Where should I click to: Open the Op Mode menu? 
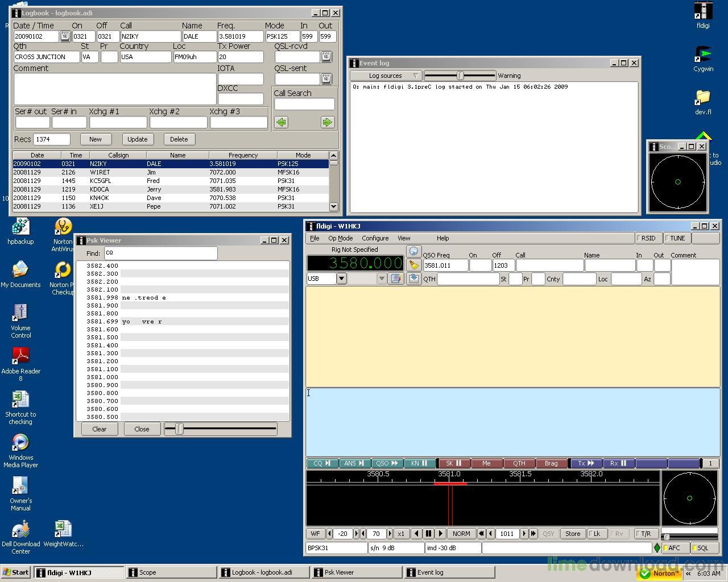click(x=340, y=238)
